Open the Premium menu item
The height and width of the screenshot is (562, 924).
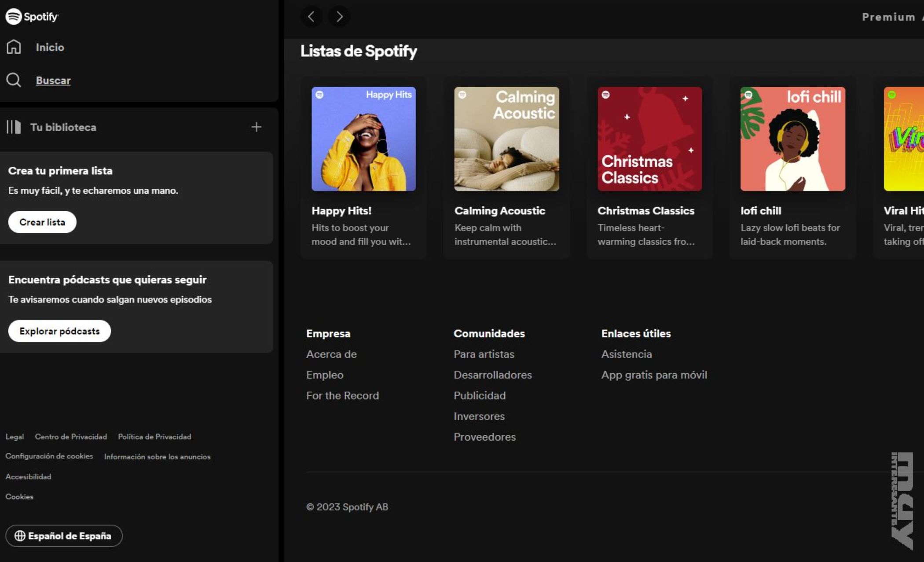coord(889,17)
